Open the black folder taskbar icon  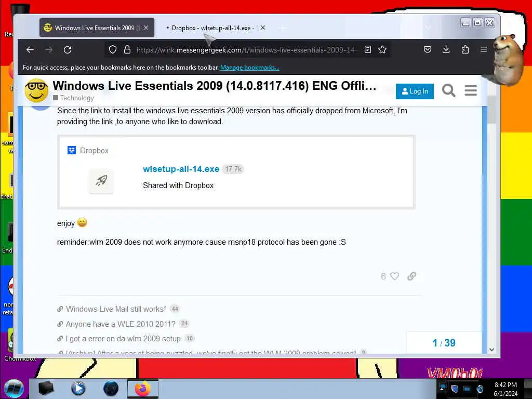[46, 389]
